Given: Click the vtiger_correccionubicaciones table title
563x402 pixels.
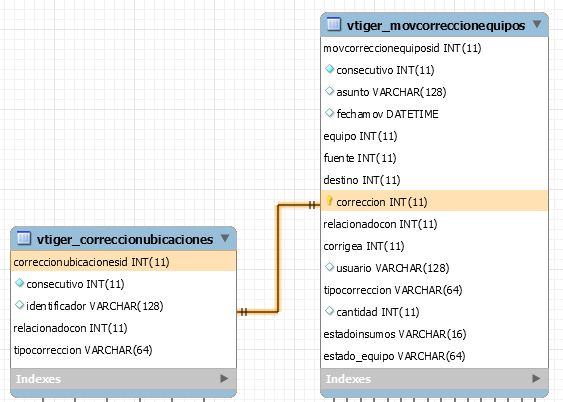Looking at the screenshot, I should (x=125, y=239).
